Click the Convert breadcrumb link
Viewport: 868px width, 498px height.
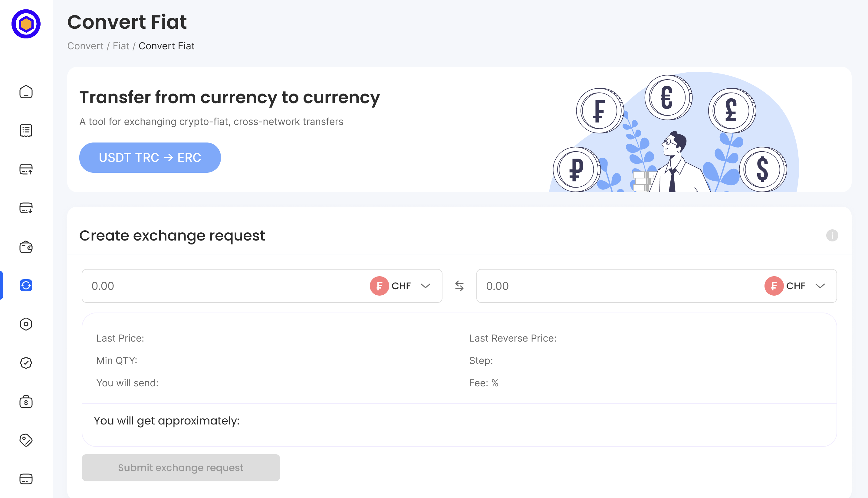[x=85, y=46]
